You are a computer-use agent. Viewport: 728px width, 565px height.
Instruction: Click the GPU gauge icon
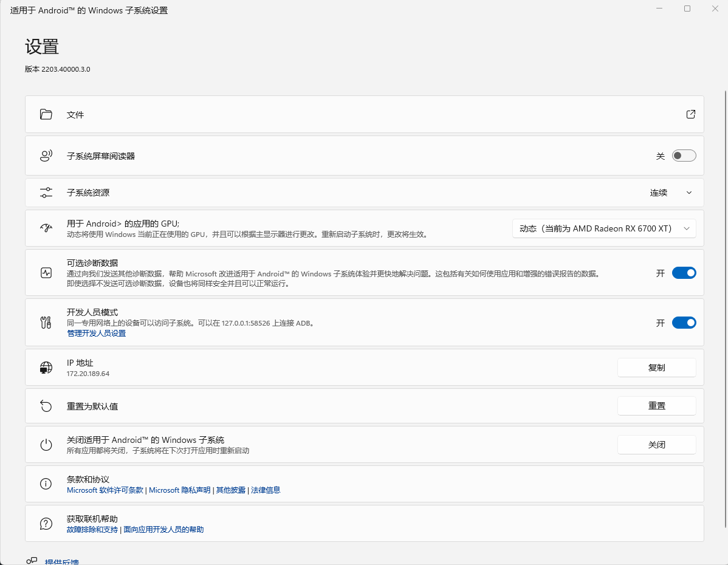(x=46, y=228)
